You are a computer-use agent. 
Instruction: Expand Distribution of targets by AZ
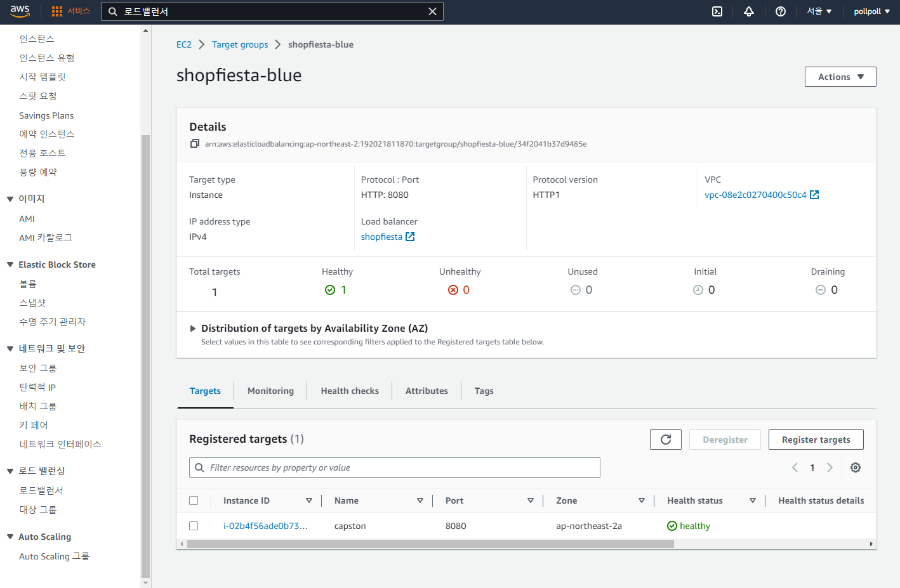pos(193,329)
